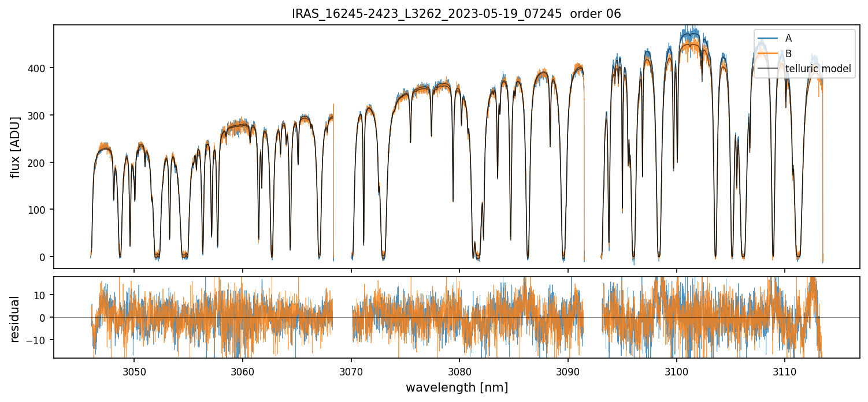The image size is (868, 402).
Task: Select the 'telluric model' legend text
Action: [x=818, y=69]
